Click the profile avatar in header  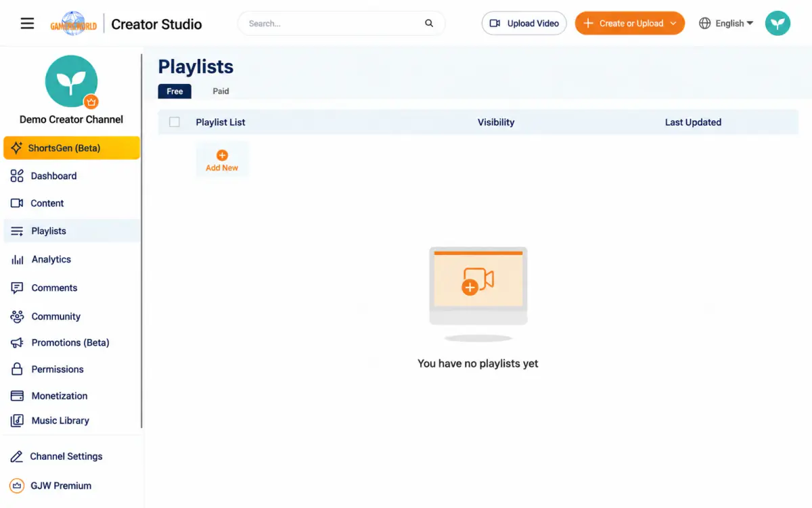click(x=777, y=24)
